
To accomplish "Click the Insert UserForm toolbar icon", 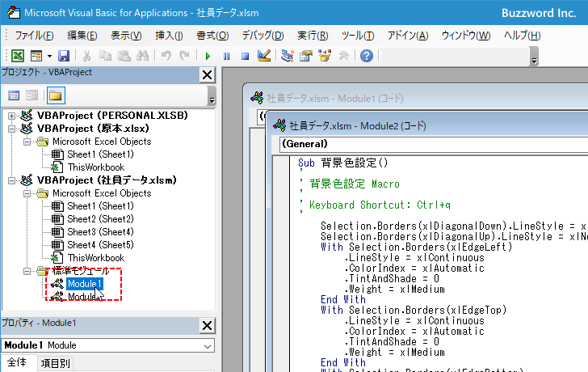I will click(36, 56).
